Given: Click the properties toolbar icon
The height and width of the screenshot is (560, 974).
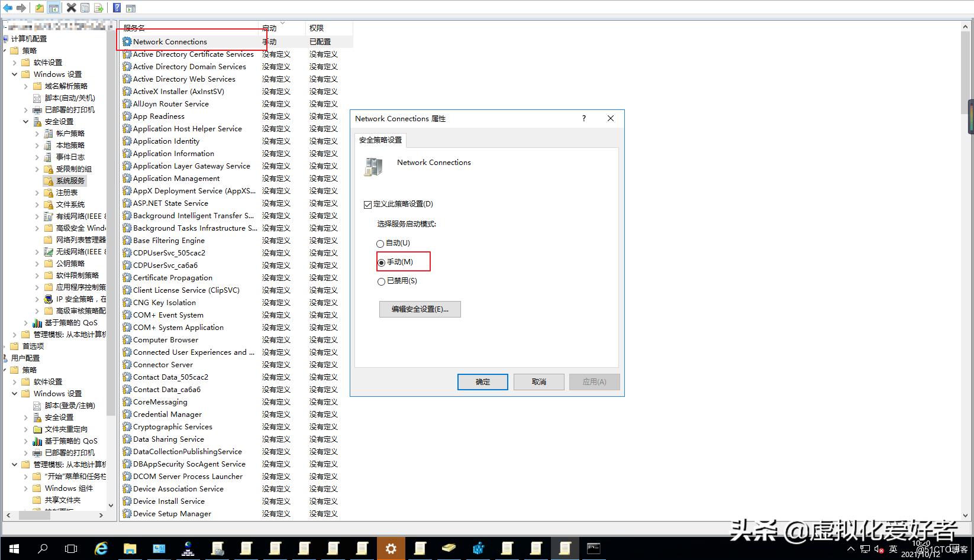Looking at the screenshot, I should click(x=84, y=8).
